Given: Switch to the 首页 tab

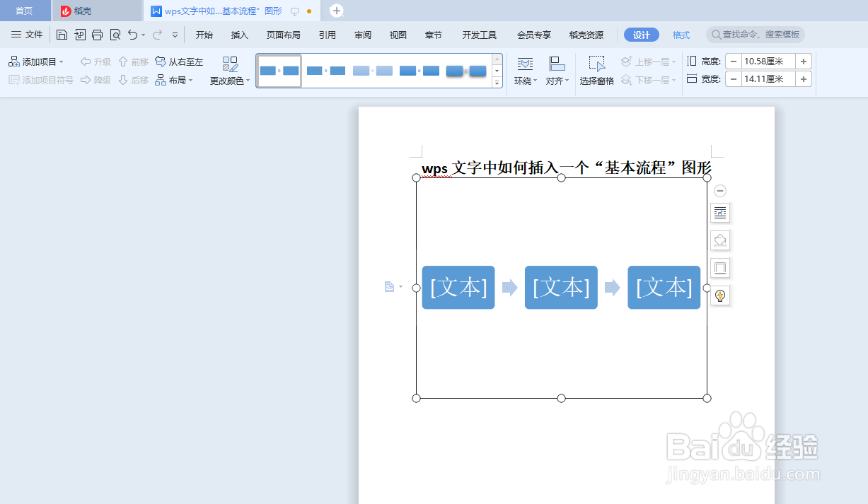Looking at the screenshot, I should 25,11.
